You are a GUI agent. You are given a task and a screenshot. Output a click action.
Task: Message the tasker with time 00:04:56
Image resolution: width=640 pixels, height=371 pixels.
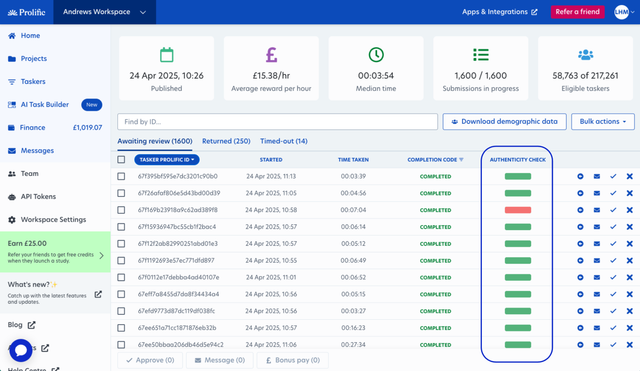pyautogui.click(x=597, y=193)
